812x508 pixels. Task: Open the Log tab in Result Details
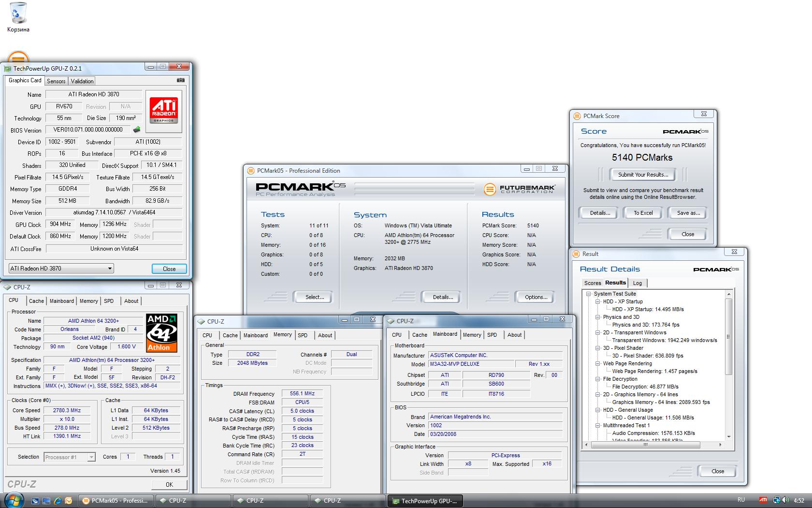click(x=638, y=283)
